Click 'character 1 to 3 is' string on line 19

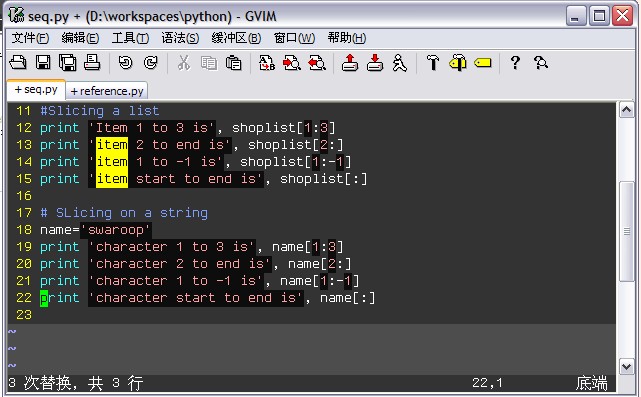coord(172,247)
